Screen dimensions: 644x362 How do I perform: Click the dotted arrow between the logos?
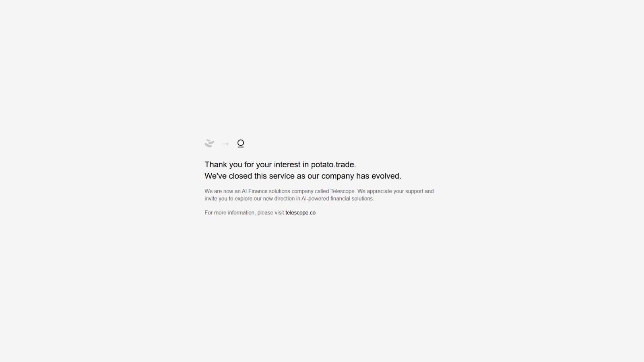pos(225,144)
